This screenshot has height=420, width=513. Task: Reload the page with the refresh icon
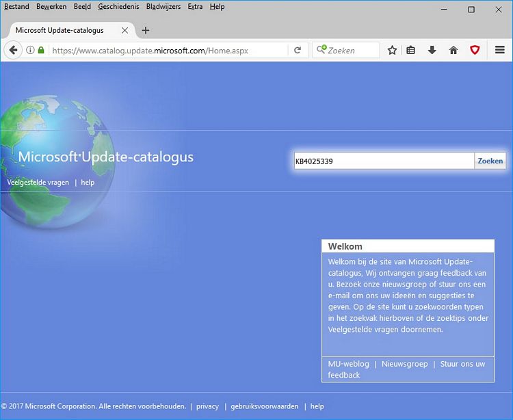tap(298, 50)
